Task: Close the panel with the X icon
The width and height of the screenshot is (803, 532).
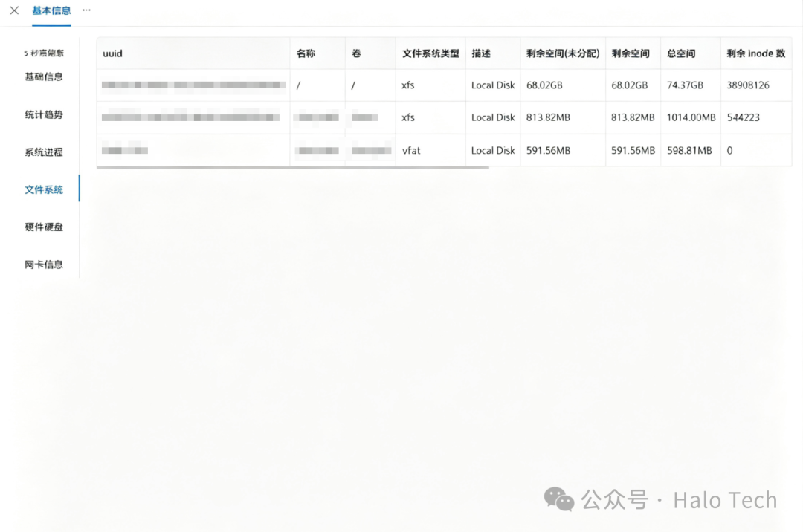Action: (x=14, y=10)
